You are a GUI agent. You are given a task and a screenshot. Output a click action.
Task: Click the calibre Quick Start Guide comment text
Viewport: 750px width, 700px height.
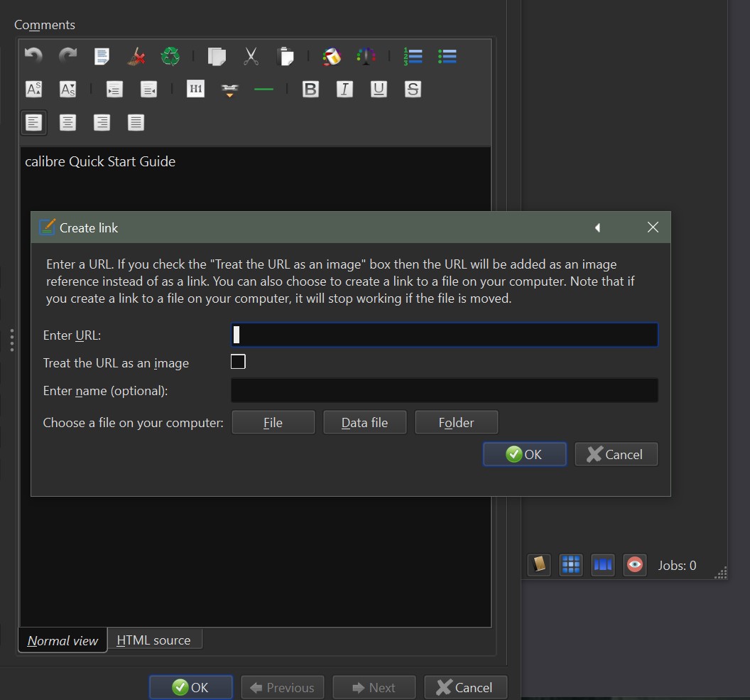point(100,162)
